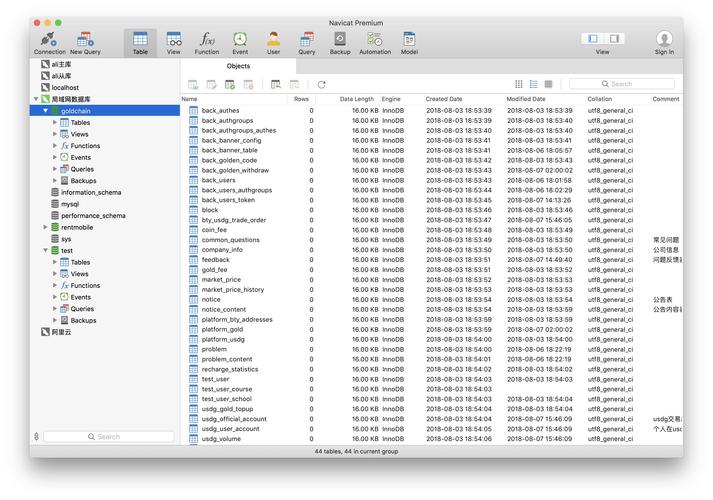Click the sidebar Search field
The image size is (713, 500).
(x=109, y=437)
